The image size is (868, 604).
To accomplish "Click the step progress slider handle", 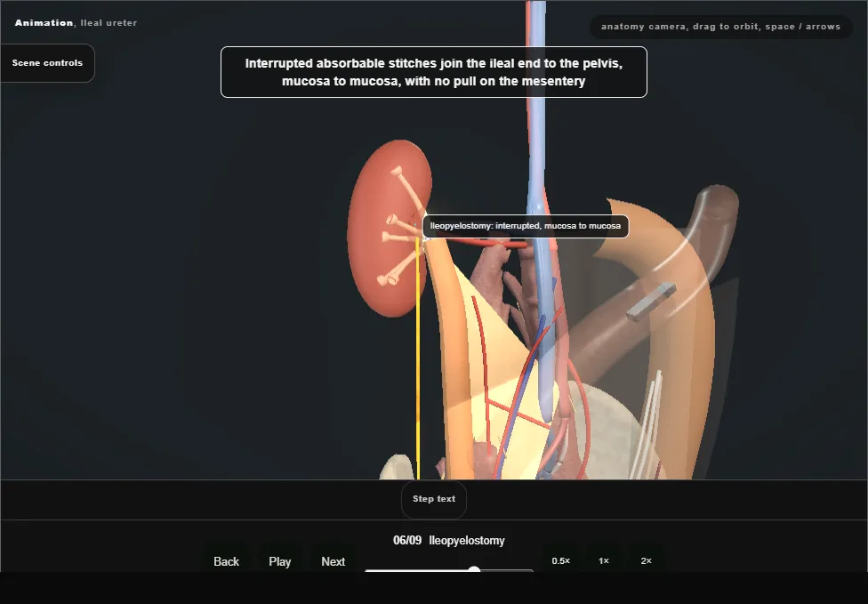I will tap(474, 569).
